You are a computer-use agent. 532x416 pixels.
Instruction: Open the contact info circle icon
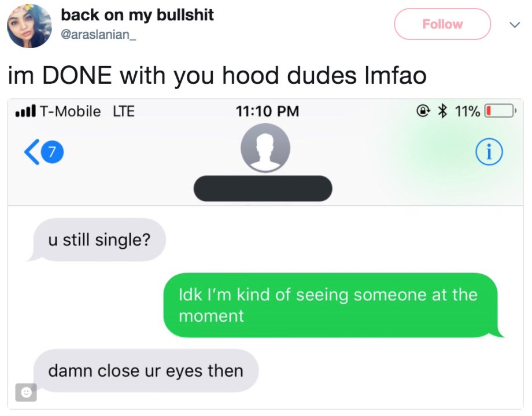tap(489, 152)
